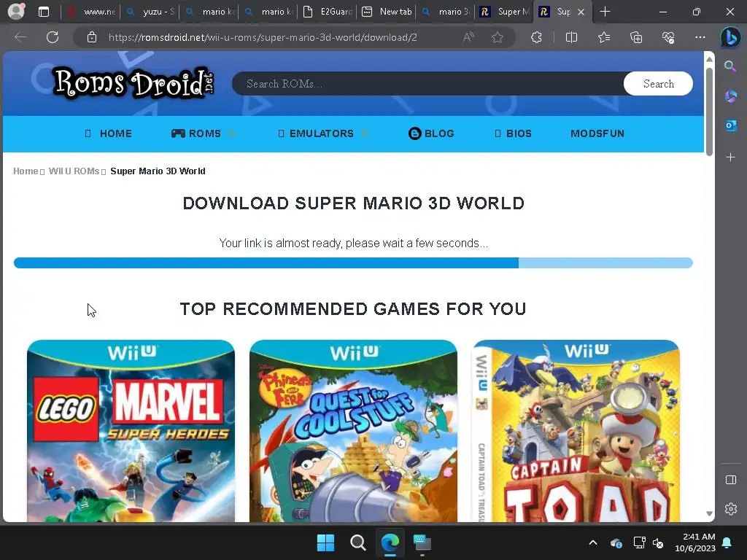Show hidden system tray icons
Image resolution: width=747 pixels, height=560 pixels.
tap(593, 542)
